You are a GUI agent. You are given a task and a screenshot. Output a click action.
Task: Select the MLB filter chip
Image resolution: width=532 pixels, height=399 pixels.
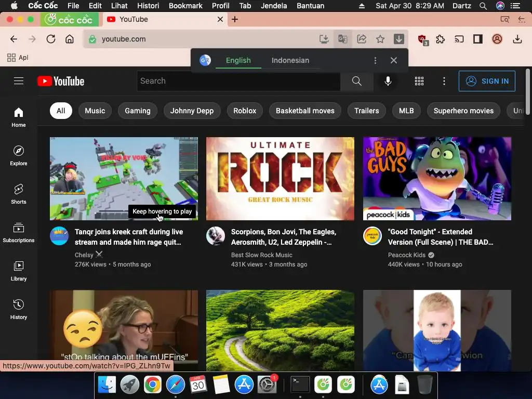(x=406, y=111)
